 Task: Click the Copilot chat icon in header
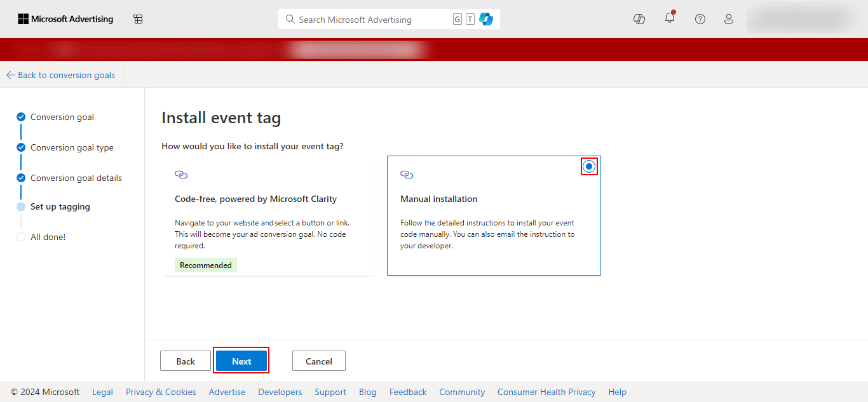point(639,19)
